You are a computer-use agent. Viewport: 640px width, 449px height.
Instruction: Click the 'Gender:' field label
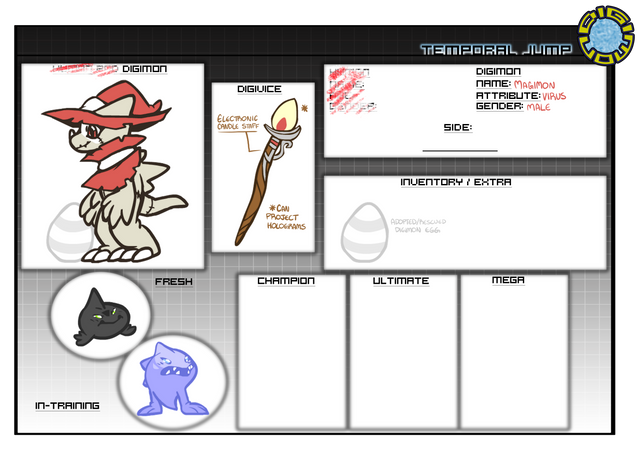500,106
